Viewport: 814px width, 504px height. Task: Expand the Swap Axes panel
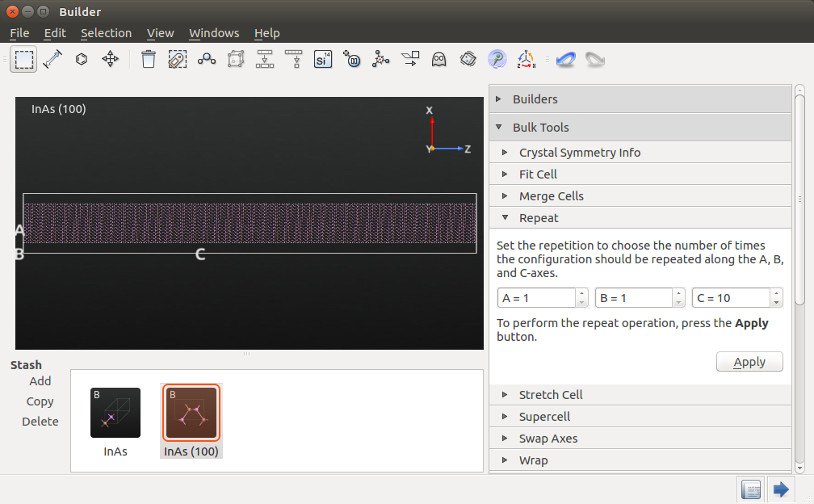640,438
